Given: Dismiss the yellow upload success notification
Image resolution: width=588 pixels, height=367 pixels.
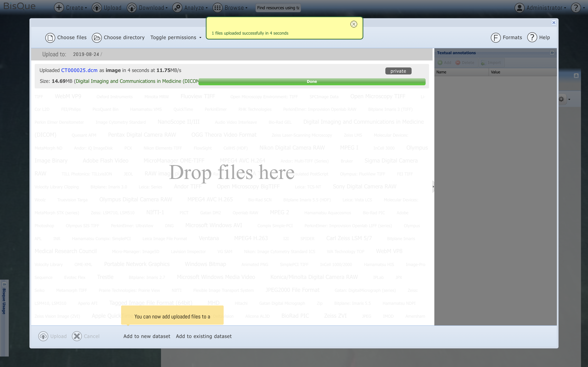Looking at the screenshot, I should [x=353, y=24].
